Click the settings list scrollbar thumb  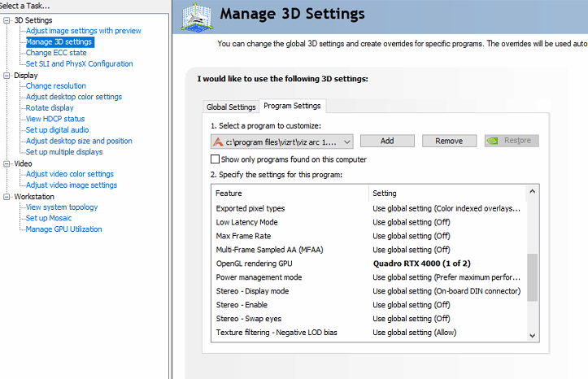[x=533, y=277]
